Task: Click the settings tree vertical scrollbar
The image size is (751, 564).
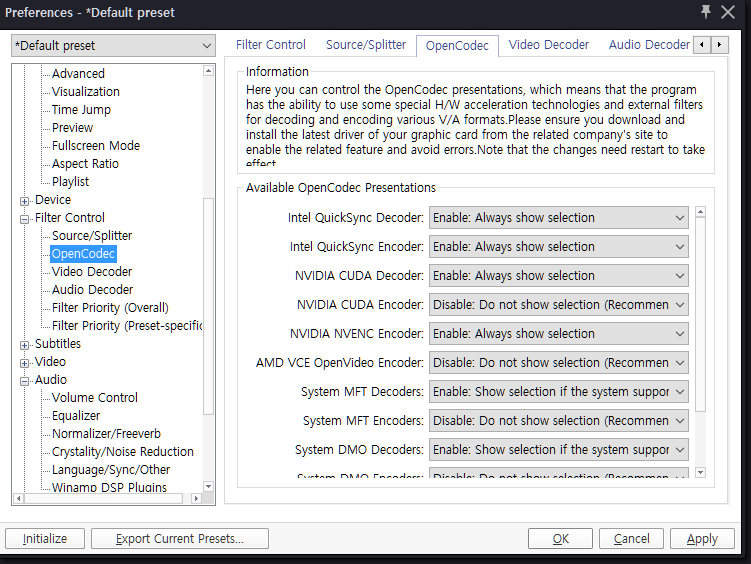Action: (x=208, y=300)
